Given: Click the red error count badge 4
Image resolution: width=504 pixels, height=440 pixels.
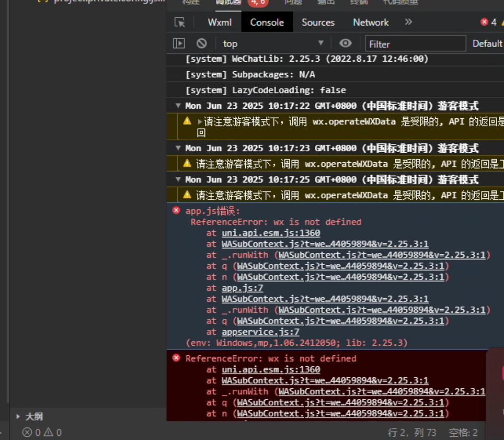Looking at the screenshot, I should pyautogui.click(x=488, y=22).
